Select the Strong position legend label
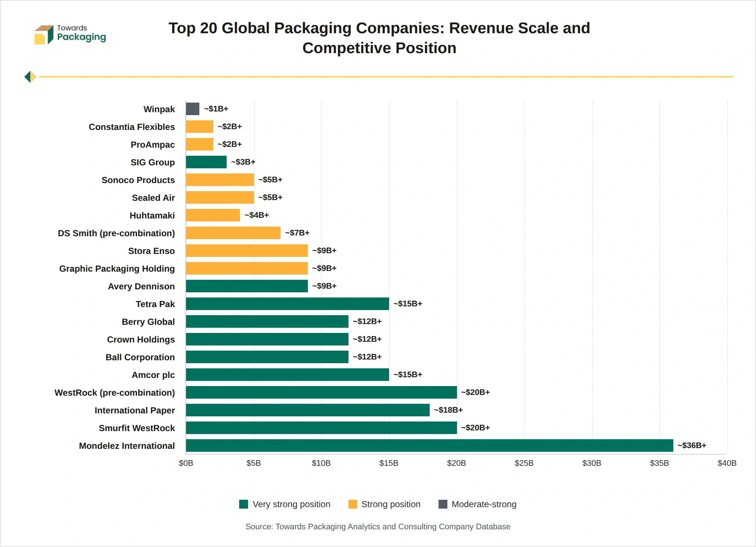756x547 pixels. pos(391,504)
